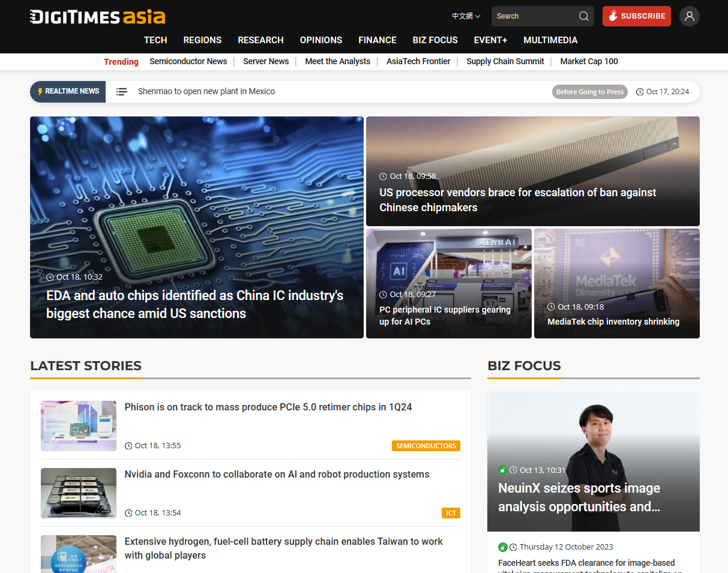The width and height of the screenshot is (728, 573).
Task: Click the red SUBSCRIBE button
Action: (637, 16)
